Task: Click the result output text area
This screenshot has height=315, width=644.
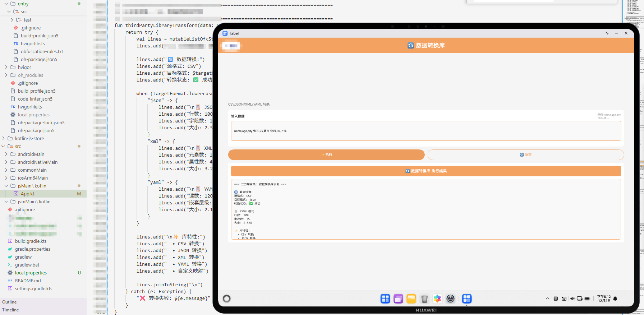Action: coord(426,209)
